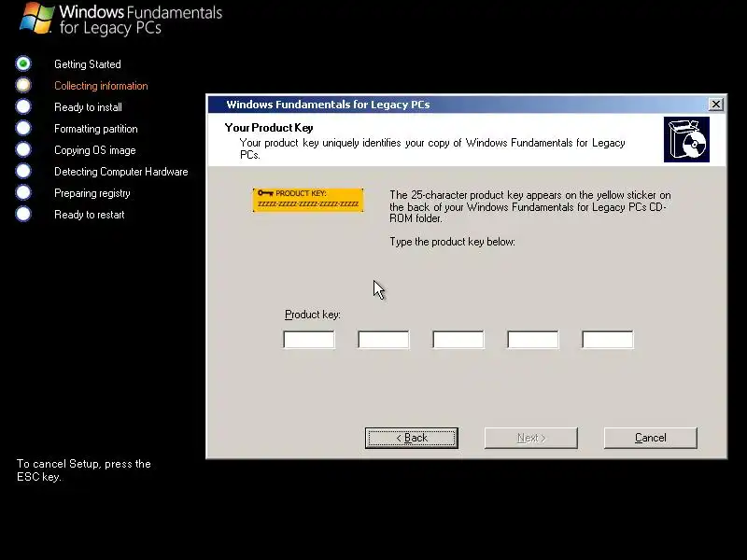Viewport: 747px width, 560px height.
Task: Click the 'Ready to restart' step label
Action: 89,215
